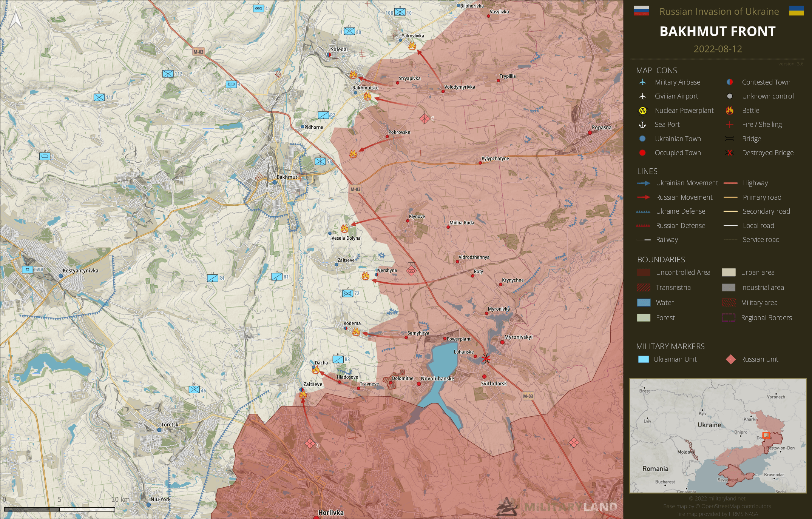Image resolution: width=812 pixels, height=519 pixels.
Task: Click the Russian unit diamond marker numbered 6
Action: pyautogui.click(x=425, y=119)
